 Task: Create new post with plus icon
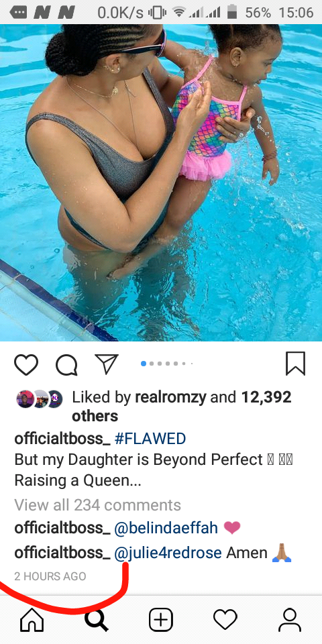click(x=160, y=620)
